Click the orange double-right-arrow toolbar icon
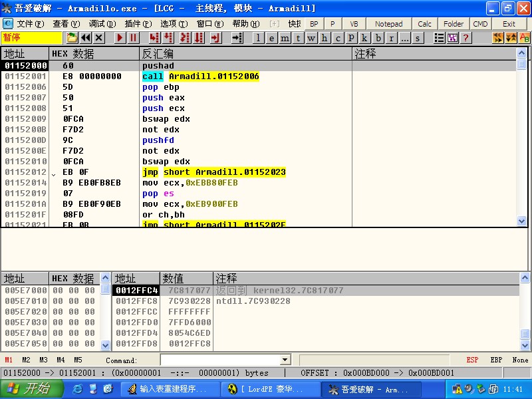 498,38
